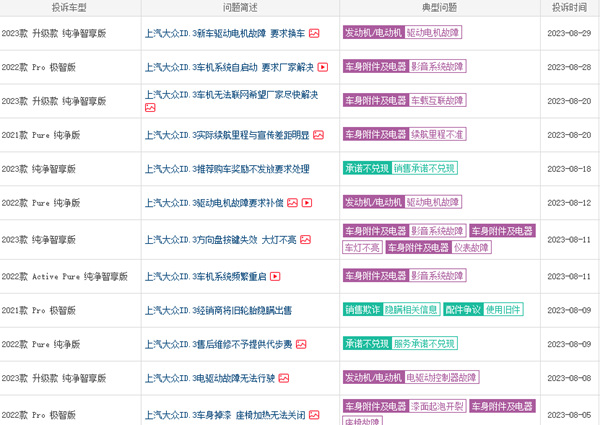Select 驱动电机故障 tag in 2023-08-12 row
Image resolution: width=600 pixels, height=425 pixels.
click(x=433, y=202)
